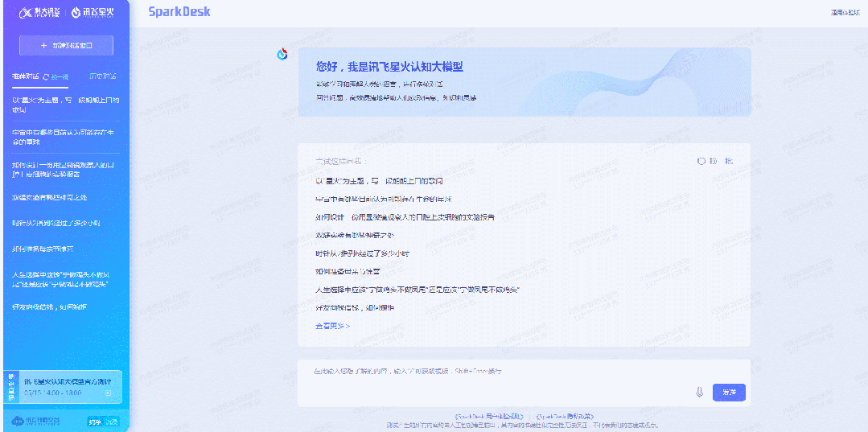Switch to the 历史对话 tab
Viewport: 868px width, 432px height.
click(x=102, y=76)
